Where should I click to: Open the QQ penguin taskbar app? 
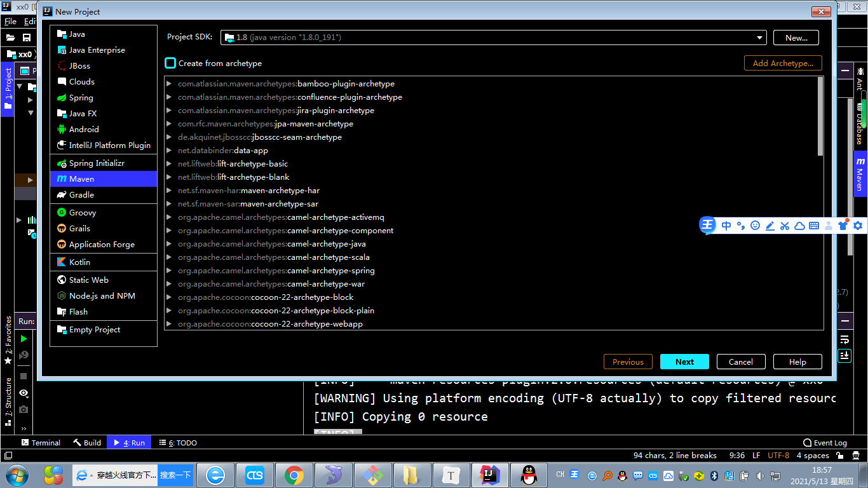pos(528,475)
